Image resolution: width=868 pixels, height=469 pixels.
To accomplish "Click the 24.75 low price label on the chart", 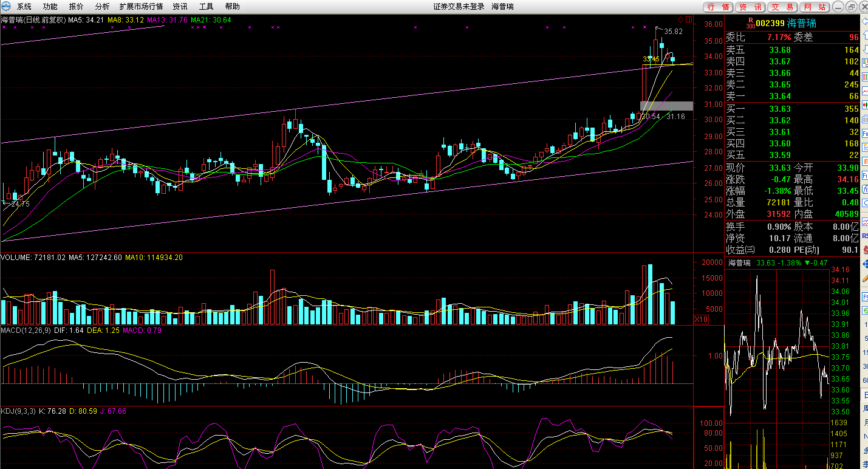I will pos(21,204).
